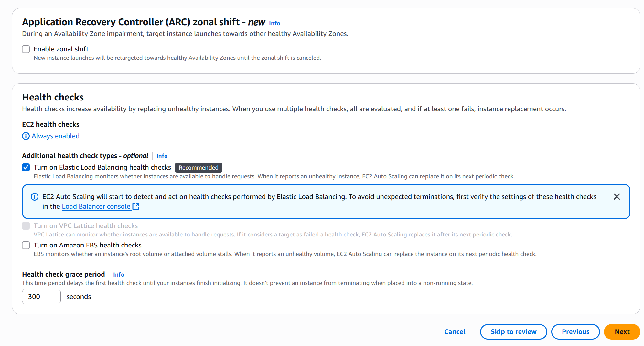644x346 pixels.
Task: Click the external link icon after Load Balancer console
Action: click(x=136, y=206)
